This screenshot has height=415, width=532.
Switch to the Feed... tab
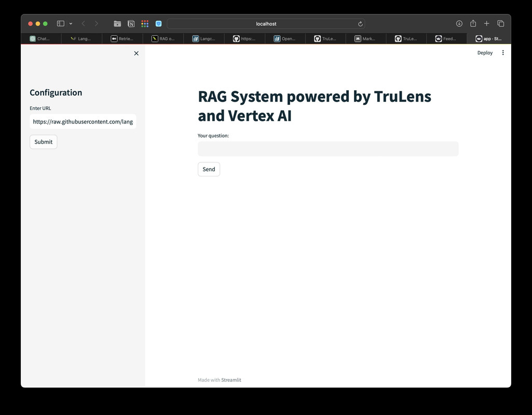[446, 39]
